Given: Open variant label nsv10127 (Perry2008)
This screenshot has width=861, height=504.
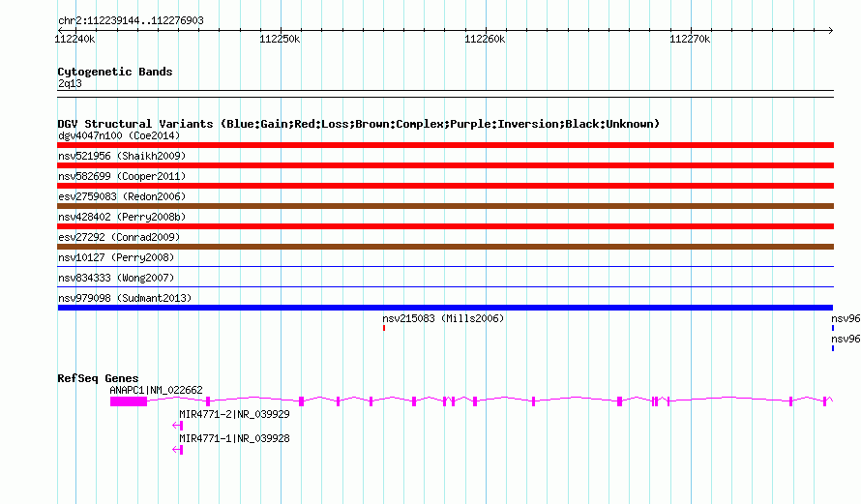Looking at the screenshot, I should point(116,257).
